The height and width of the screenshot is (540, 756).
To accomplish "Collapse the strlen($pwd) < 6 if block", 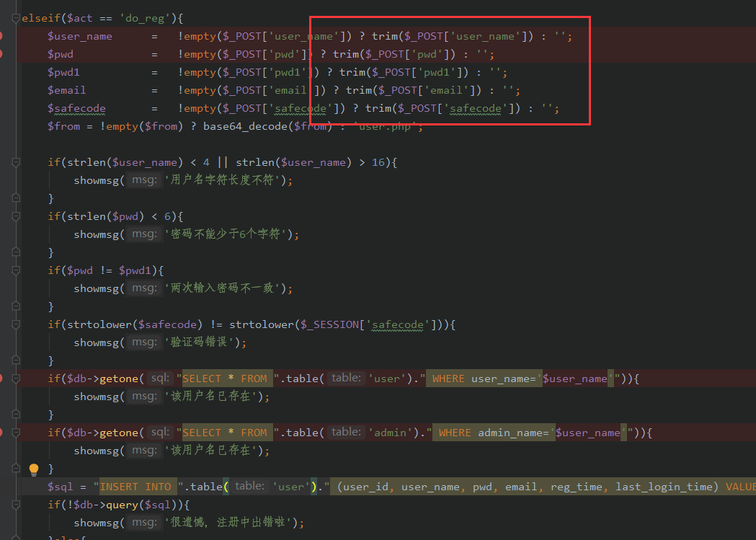I will pos(16,216).
